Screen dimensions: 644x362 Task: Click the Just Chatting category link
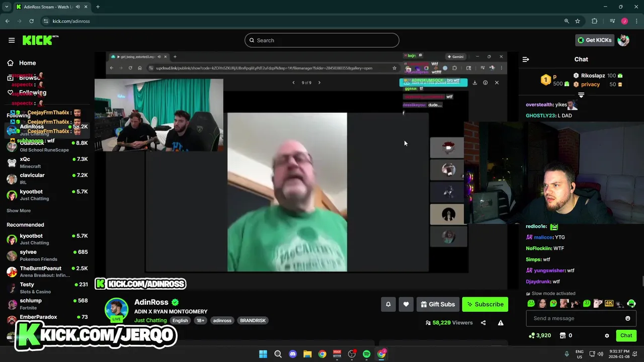[x=150, y=320]
